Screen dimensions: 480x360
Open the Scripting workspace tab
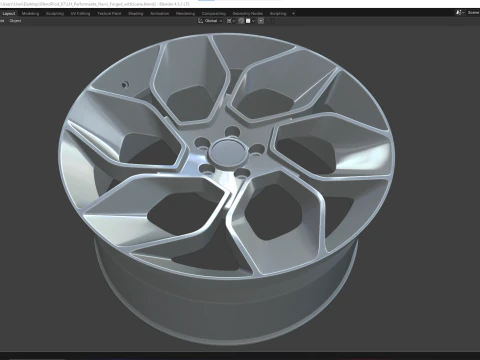[278, 14]
